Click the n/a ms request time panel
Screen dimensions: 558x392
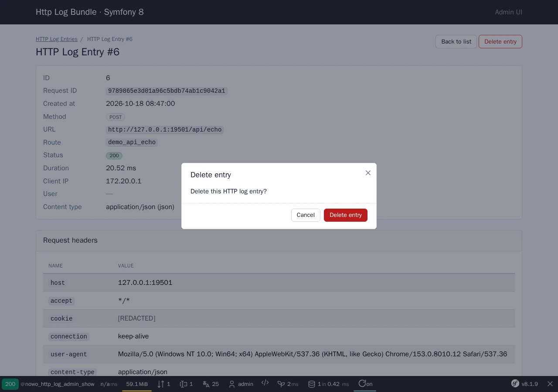109,384
